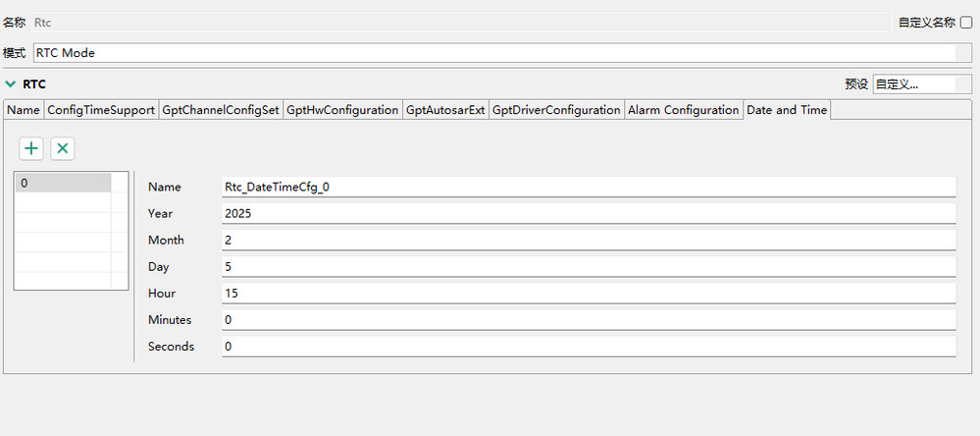Toggle the 自定义名称 checkbox

pos(966,23)
